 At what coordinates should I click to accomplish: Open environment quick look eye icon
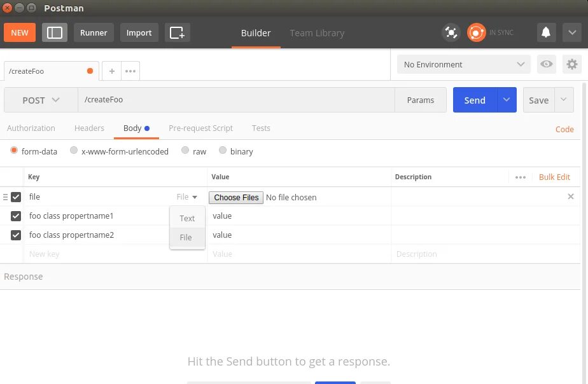(x=547, y=64)
